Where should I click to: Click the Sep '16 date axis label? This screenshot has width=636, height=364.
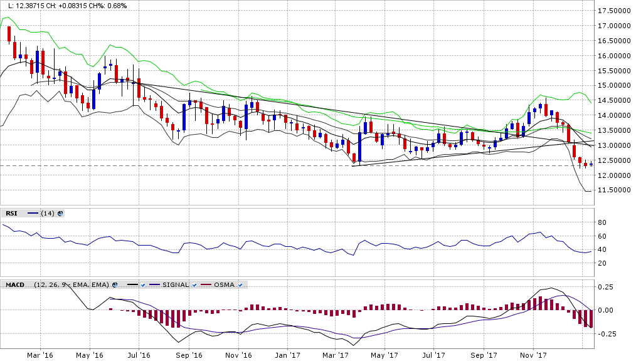click(189, 355)
